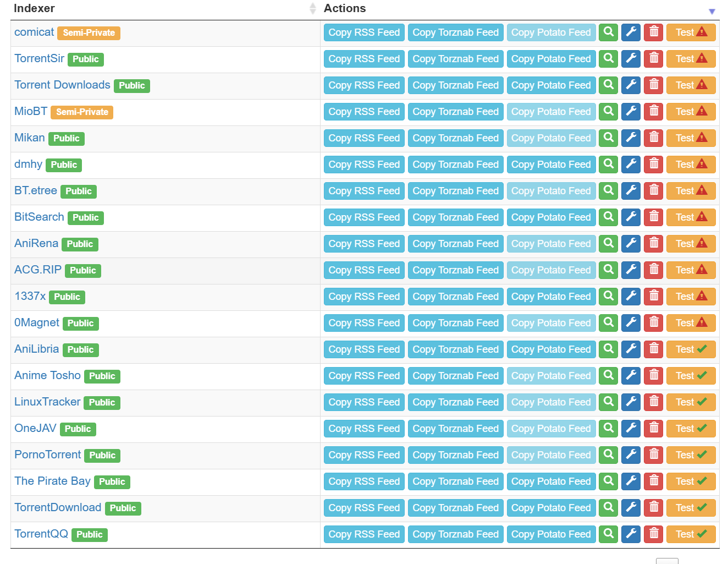
Task: Delete the MioBT indexer via trash icon
Action: [653, 112]
